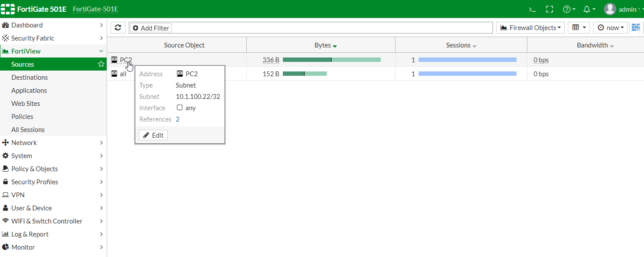The height and width of the screenshot is (257, 644).
Task: Open the References count 2 link
Action: click(x=178, y=119)
